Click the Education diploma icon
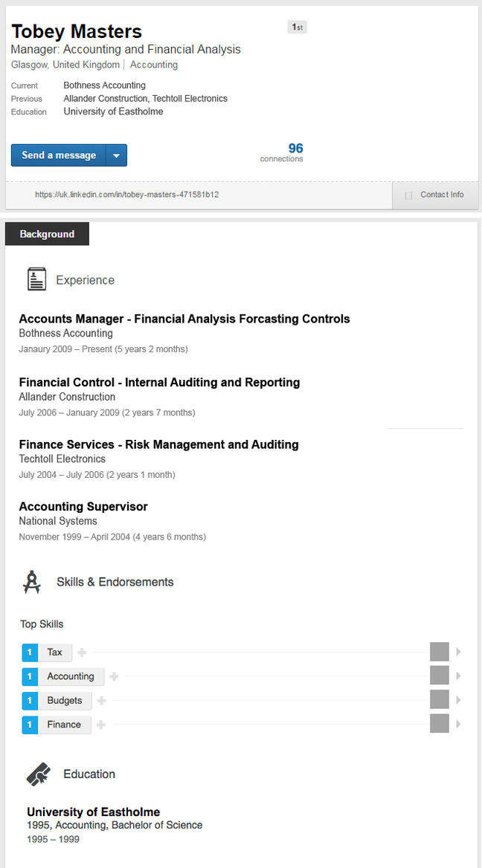Image resolution: width=482 pixels, height=868 pixels. pyautogui.click(x=39, y=774)
